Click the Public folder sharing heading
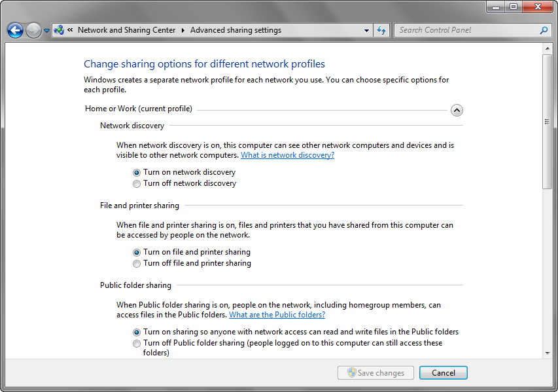558x392 pixels. coord(135,285)
